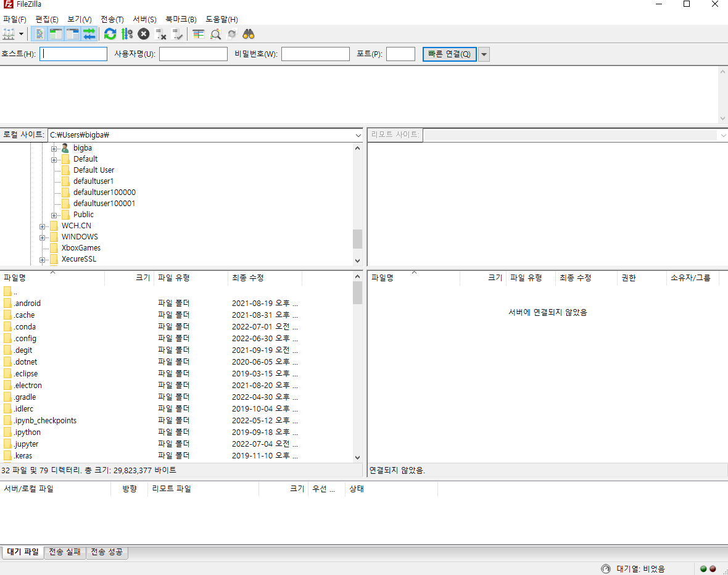The height and width of the screenshot is (575, 728).
Task: Sort local files by 최종 수정 column
Action: click(265, 278)
